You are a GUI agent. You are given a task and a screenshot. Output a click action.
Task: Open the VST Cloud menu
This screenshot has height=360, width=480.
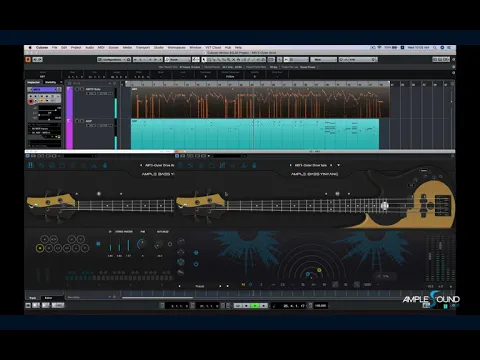213,48
